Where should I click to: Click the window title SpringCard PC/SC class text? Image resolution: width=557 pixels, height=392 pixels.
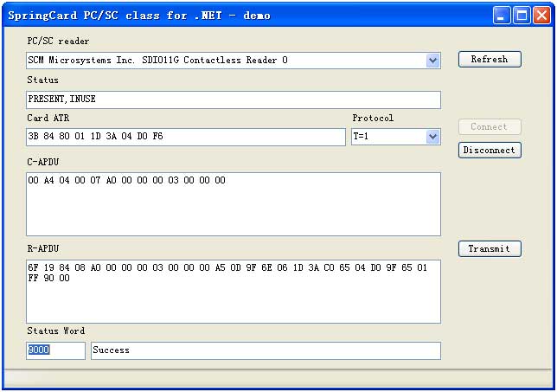point(139,16)
